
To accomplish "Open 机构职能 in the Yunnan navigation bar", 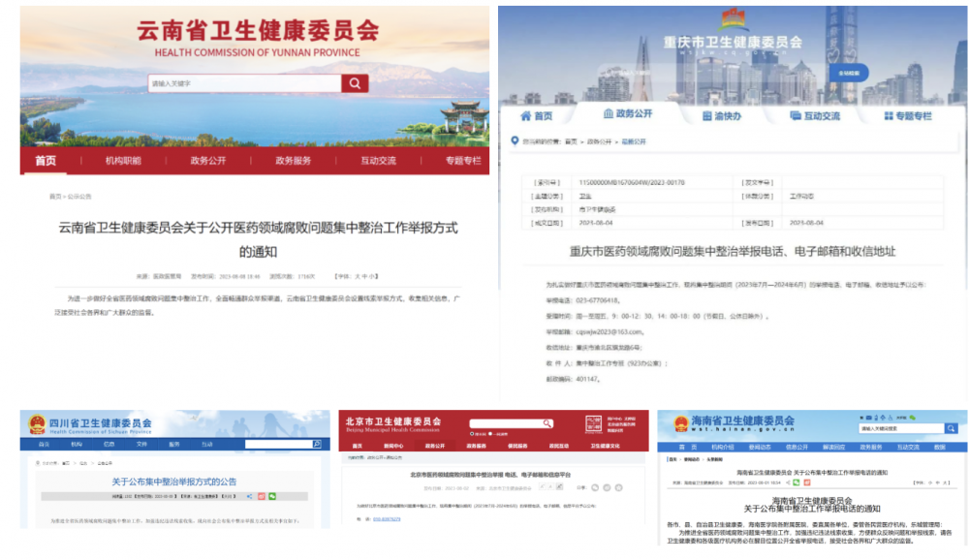I will pos(123,161).
